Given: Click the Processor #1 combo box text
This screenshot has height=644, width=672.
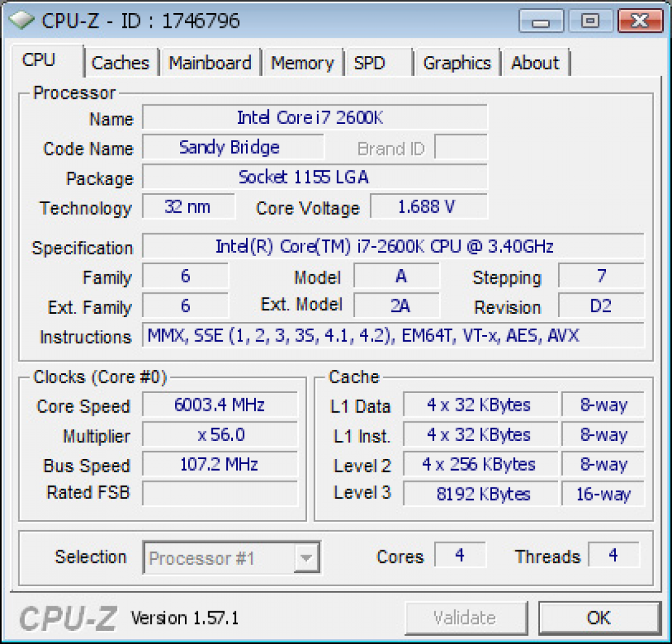Looking at the screenshot, I should pyautogui.click(x=201, y=558).
